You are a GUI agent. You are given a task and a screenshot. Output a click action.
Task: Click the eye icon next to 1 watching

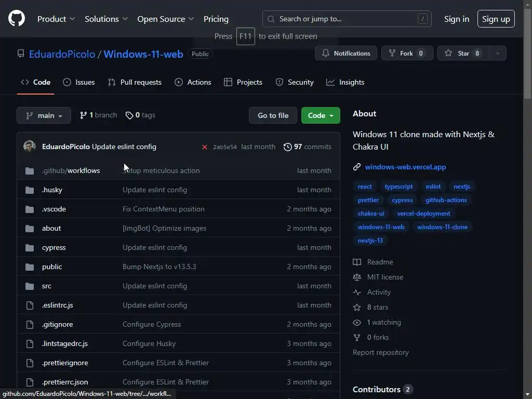point(356,322)
